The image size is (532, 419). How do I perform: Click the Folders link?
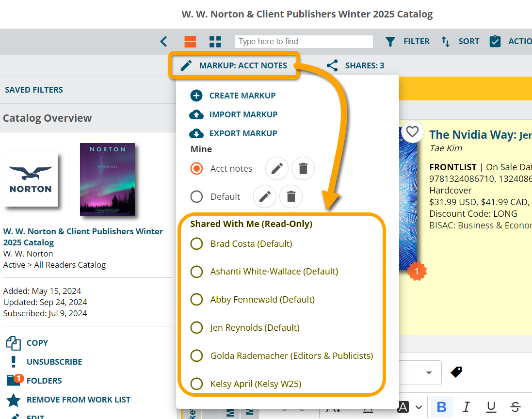coord(44,381)
